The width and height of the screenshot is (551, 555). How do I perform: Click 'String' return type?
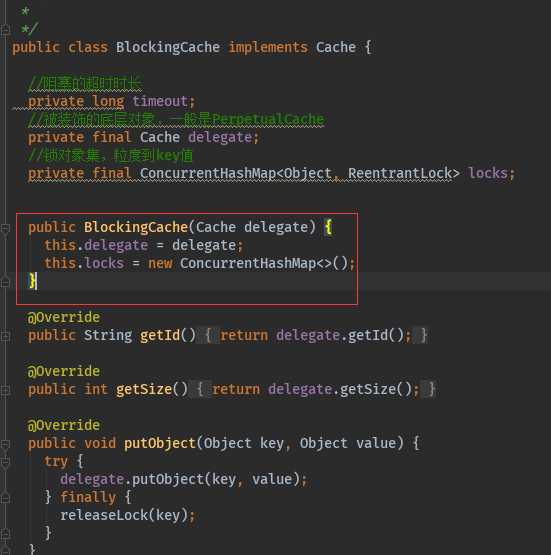(108, 336)
